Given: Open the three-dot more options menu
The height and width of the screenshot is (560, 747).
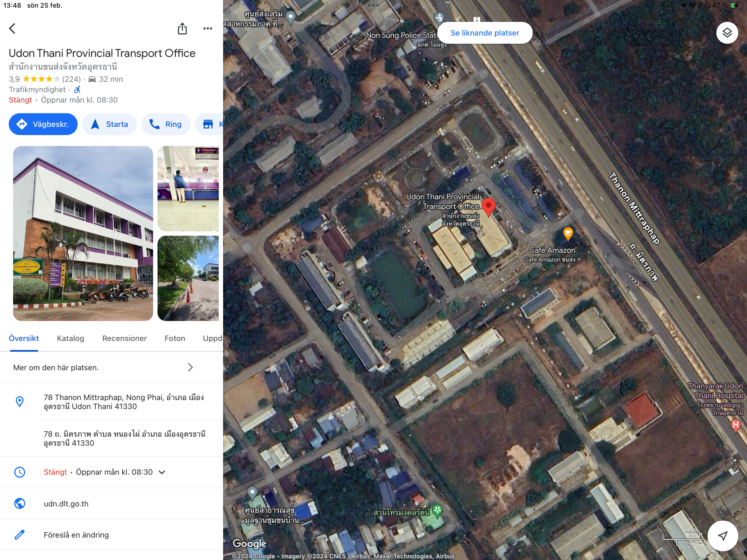Looking at the screenshot, I should click(208, 29).
